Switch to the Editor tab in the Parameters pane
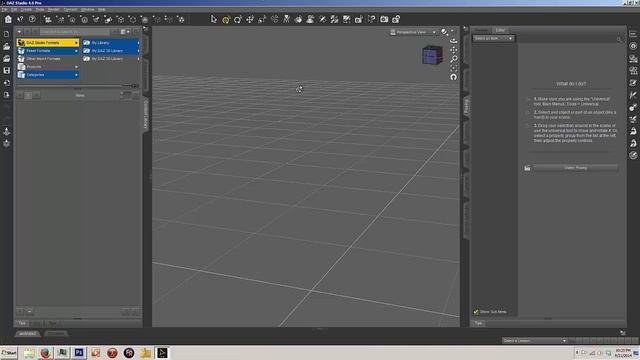This screenshot has height=360, width=640. [x=500, y=30]
